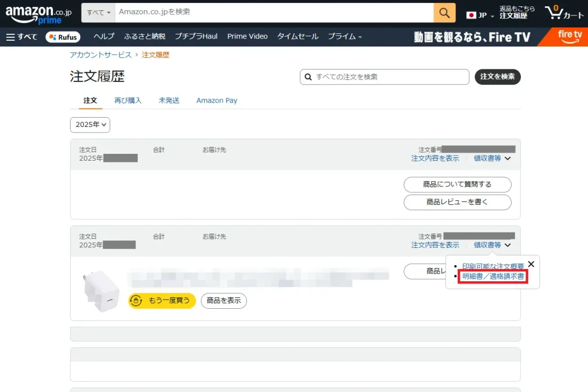Click the もう一度買う button
The height and width of the screenshot is (392, 588).
coord(162,301)
